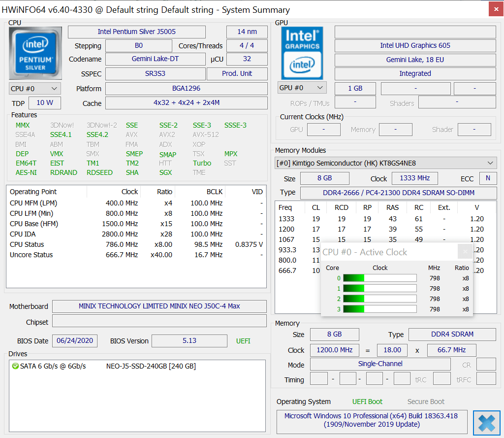Viewport: 504px width, 438px height.
Task: Expand the Kimtigo memory module dropdown
Action: 385,163
